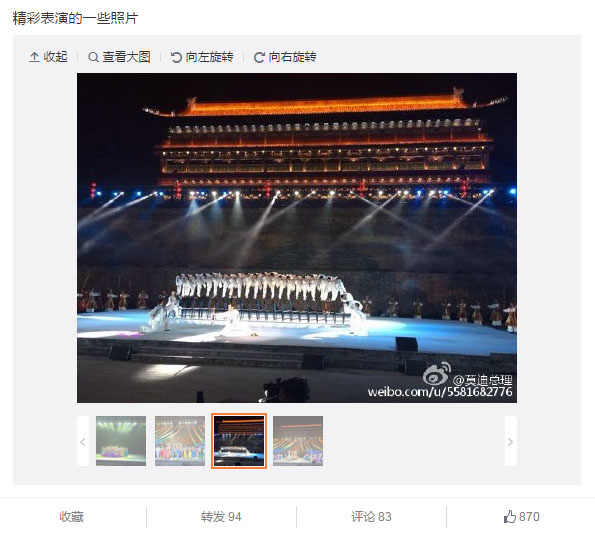Rotate the photo right with 向右旋转

pos(285,57)
